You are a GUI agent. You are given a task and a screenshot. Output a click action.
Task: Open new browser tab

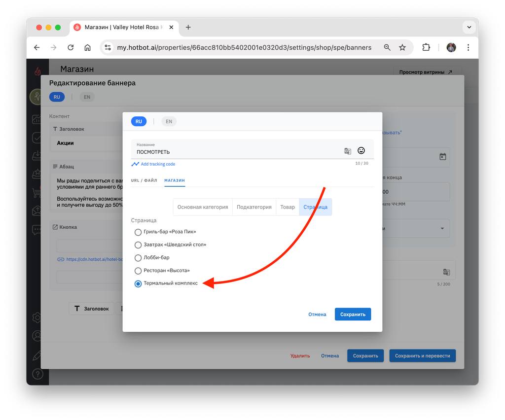(x=188, y=27)
